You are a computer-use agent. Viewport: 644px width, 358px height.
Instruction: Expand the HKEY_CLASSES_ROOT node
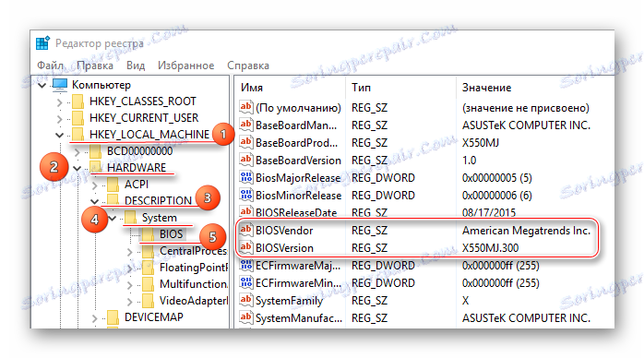pos(60,101)
